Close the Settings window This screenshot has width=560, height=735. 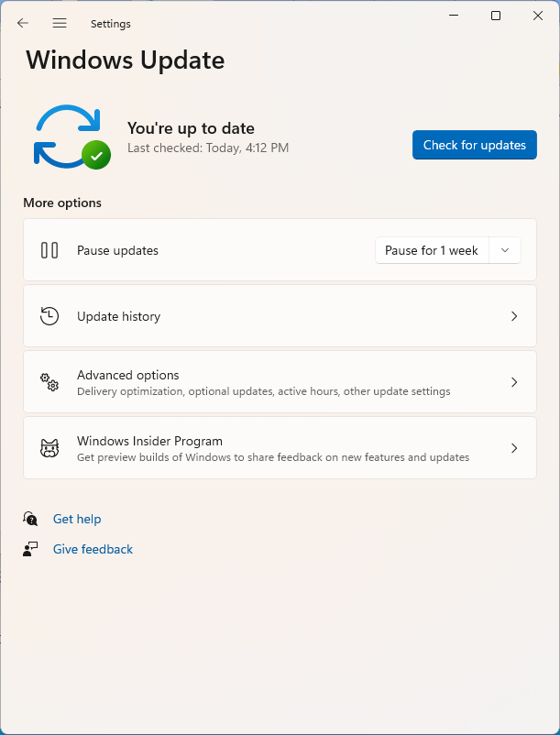tap(538, 16)
